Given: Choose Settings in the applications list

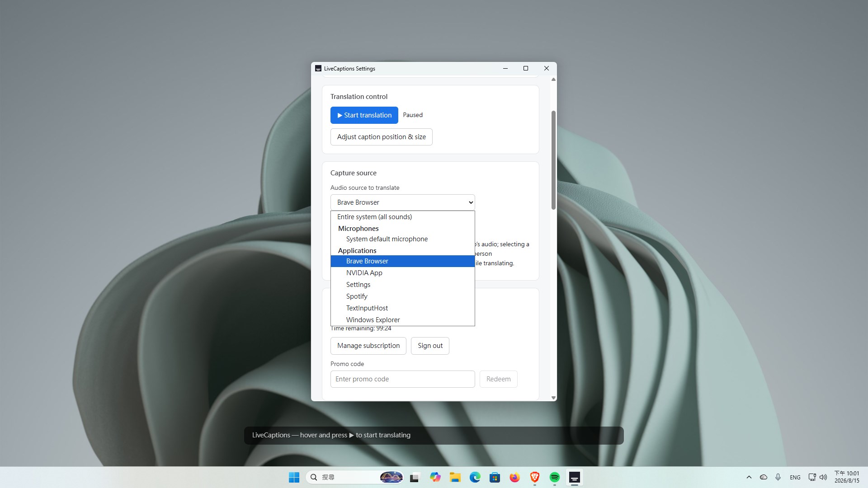Looking at the screenshot, I should pos(403,285).
